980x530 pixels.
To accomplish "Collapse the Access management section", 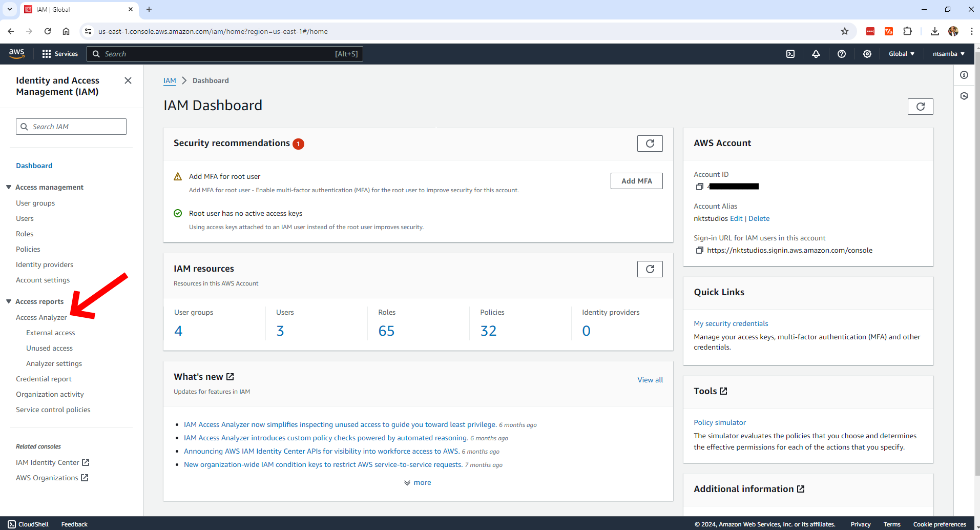I will click(9, 187).
